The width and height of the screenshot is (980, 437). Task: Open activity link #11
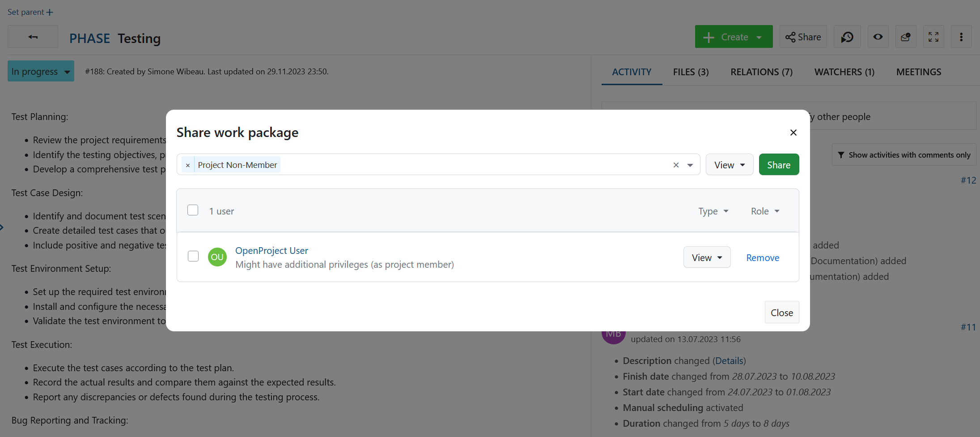968,327
